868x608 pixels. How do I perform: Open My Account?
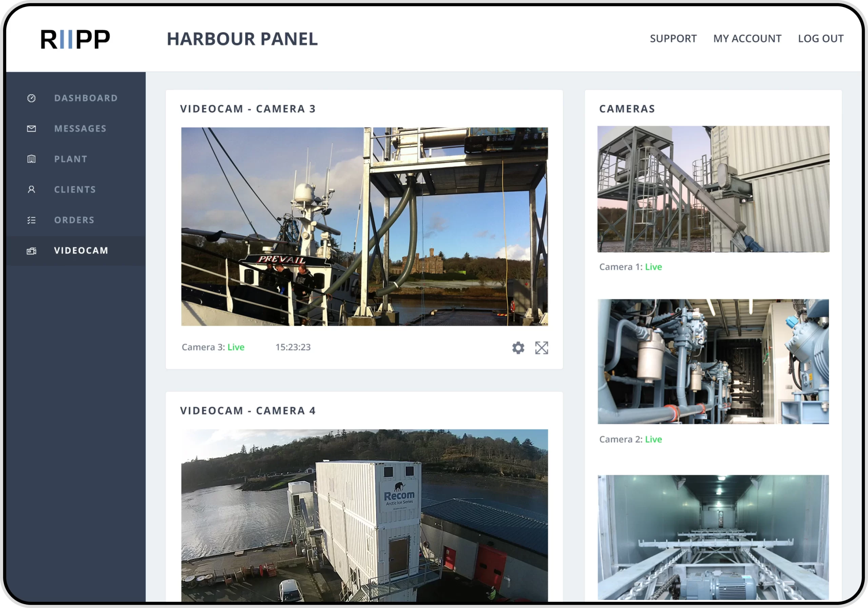coord(747,39)
